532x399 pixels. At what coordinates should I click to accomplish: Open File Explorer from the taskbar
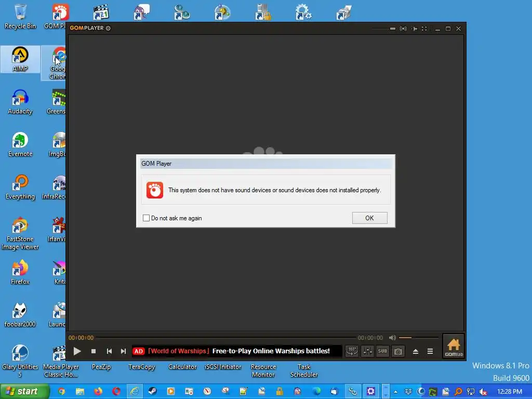[x=79, y=392]
